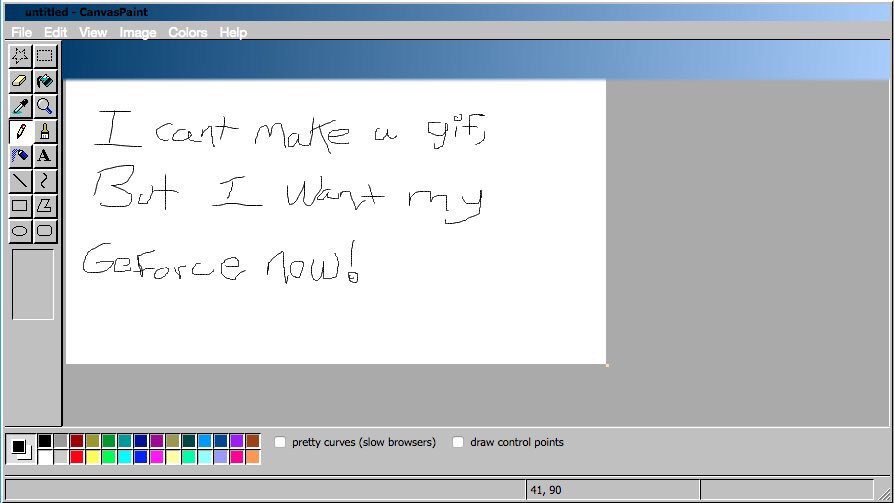
Task: Choose the Eraser tool
Action: tap(20, 81)
